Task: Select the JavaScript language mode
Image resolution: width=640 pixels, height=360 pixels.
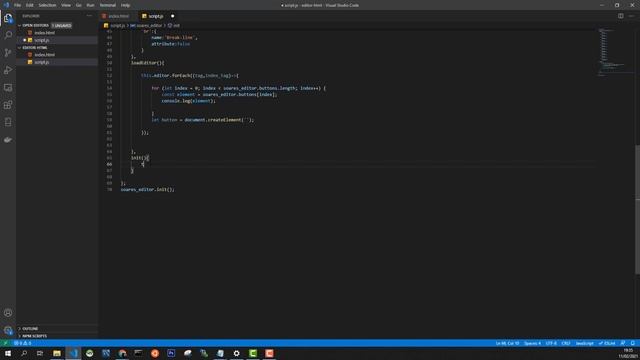Action: [584, 343]
